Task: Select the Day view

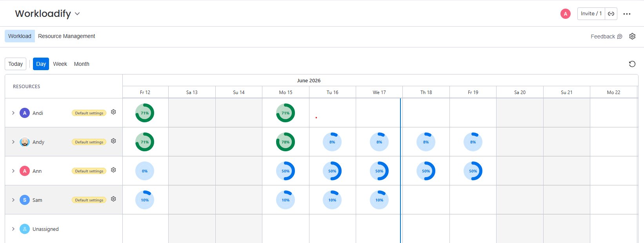Action: [x=41, y=64]
